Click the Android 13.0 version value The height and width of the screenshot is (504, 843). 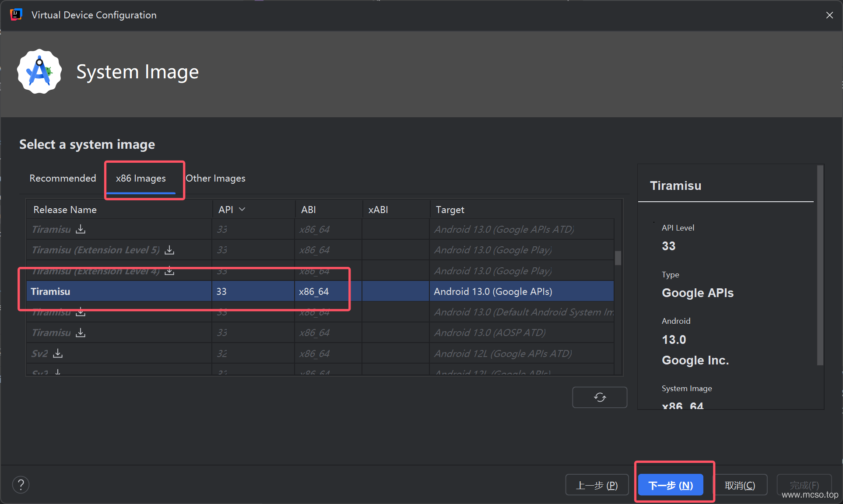pos(674,339)
